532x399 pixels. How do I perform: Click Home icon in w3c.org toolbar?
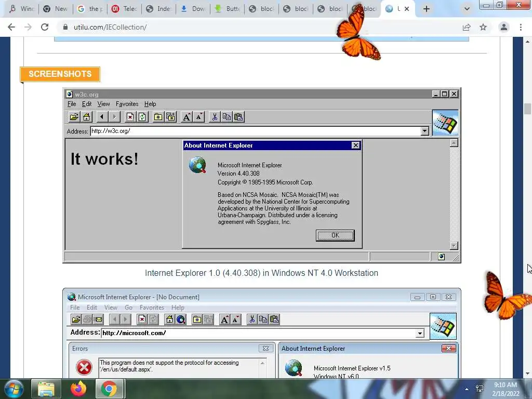point(87,117)
